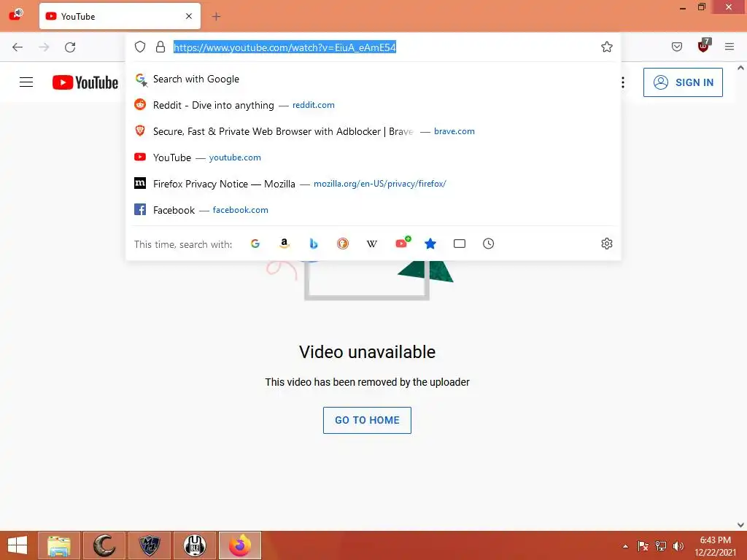Open the Action Center flag icon
Image resolution: width=747 pixels, height=560 pixels.
pos(643,546)
